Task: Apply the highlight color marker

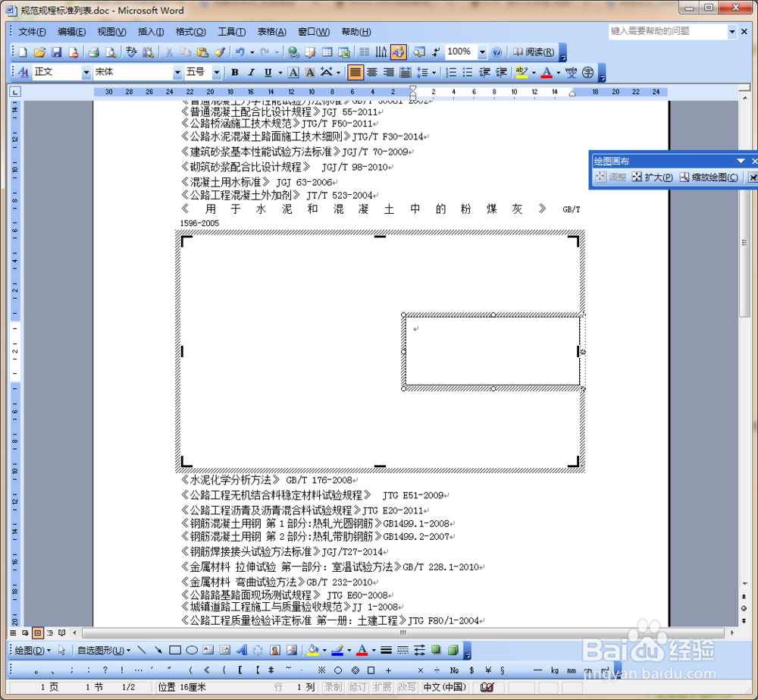Action: 522,73
